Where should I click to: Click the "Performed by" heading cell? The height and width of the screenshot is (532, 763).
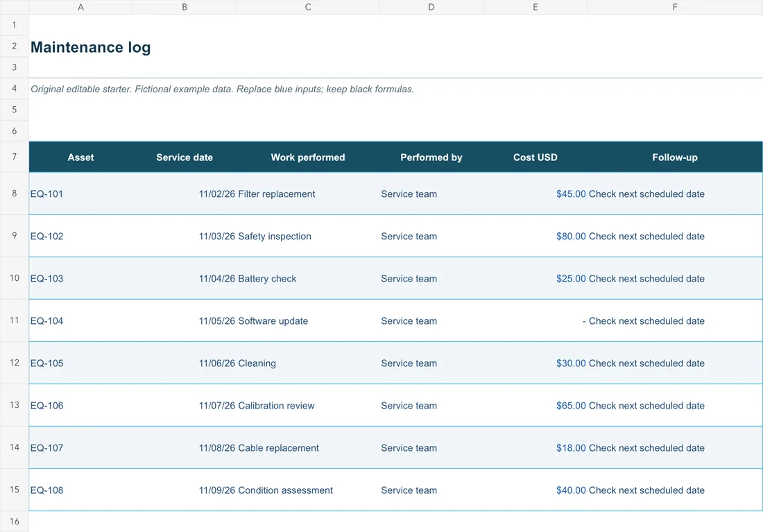[431, 157]
